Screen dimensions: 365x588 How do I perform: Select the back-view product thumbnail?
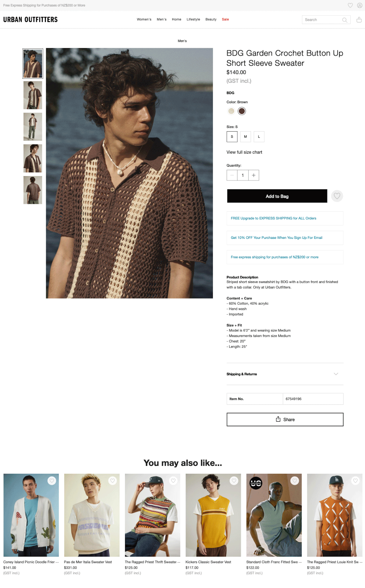click(x=33, y=190)
